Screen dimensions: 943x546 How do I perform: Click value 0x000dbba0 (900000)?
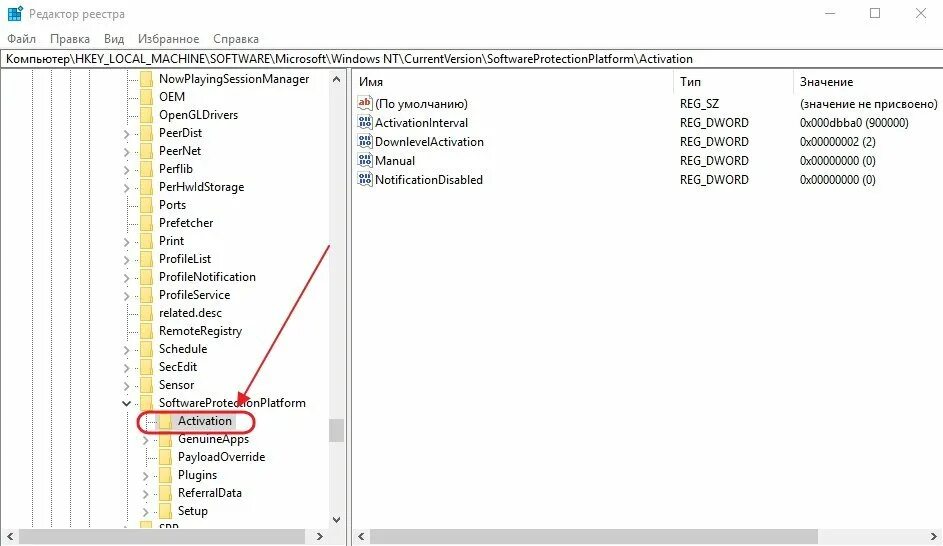[x=854, y=123]
